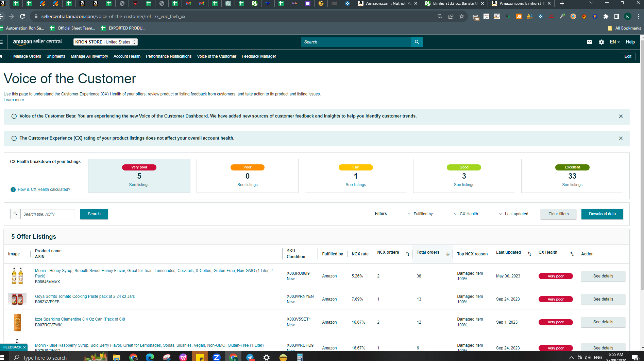Image resolution: width=644 pixels, height=361 pixels.
Task: Open the Chrome profile avatar K
Action: pos(628,16)
